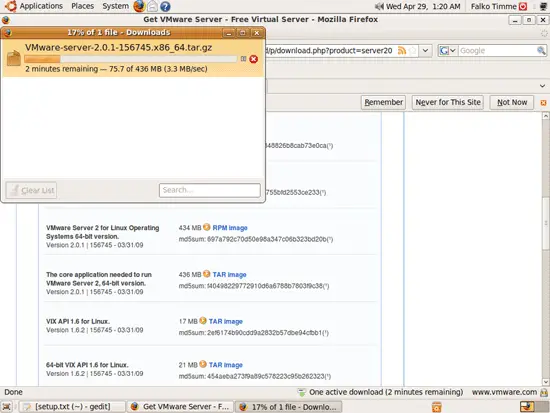Open the search engine selector dropdown
550x413 pixels.
tap(448, 51)
